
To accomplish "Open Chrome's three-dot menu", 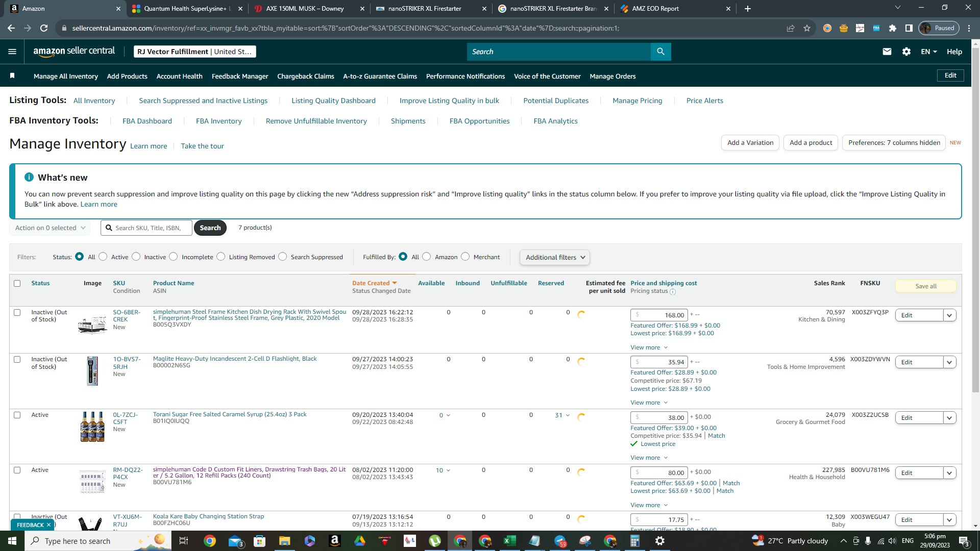I will pyautogui.click(x=969, y=28).
